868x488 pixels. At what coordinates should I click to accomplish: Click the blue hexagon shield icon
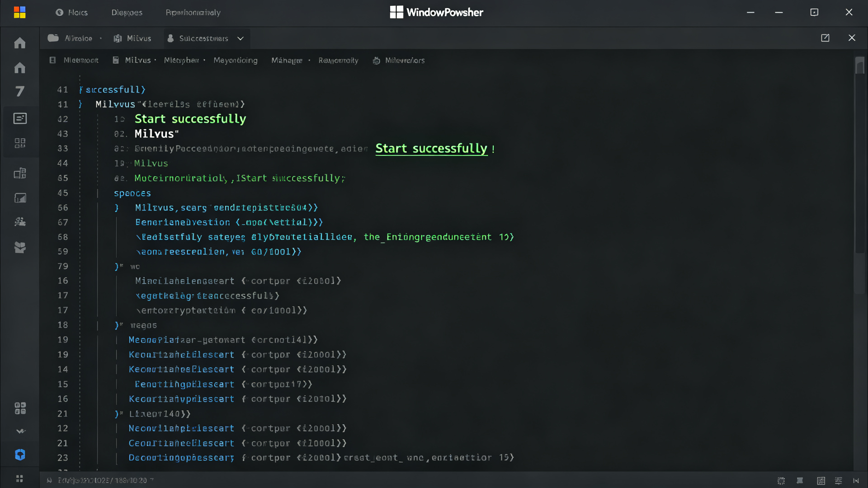pyautogui.click(x=20, y=455)
